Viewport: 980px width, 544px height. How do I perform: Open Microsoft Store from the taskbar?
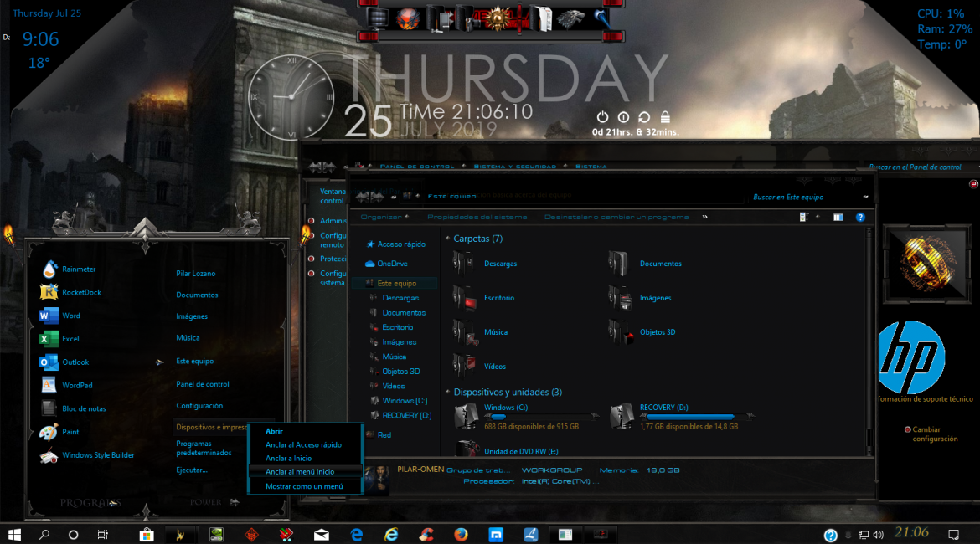147,535
